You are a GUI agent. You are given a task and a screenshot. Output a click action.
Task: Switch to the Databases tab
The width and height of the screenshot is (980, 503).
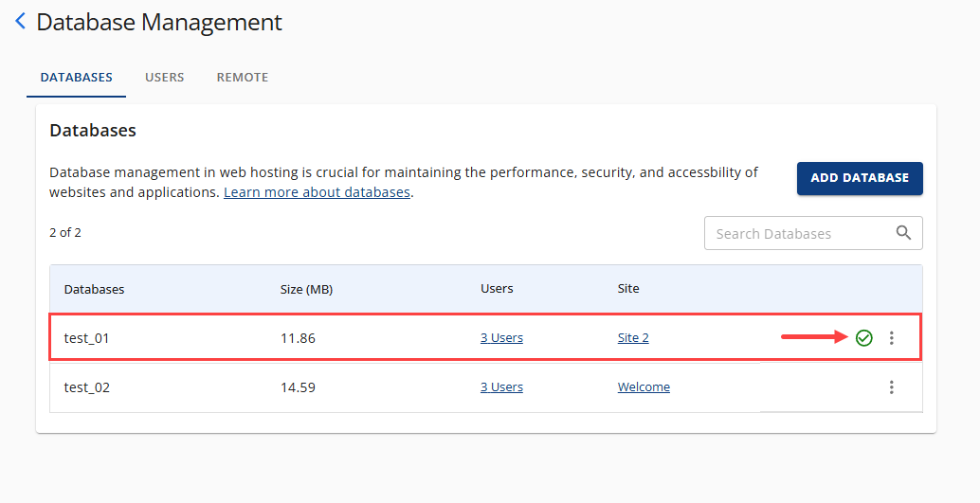76,78
